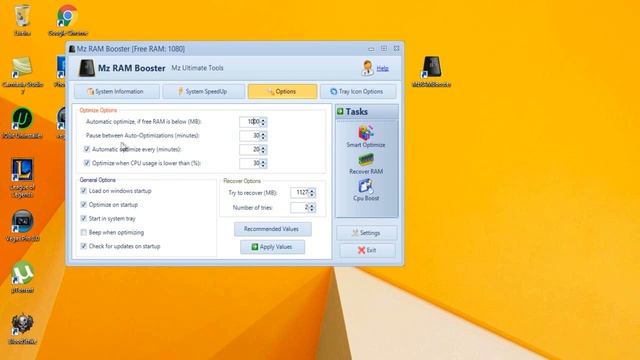The image size is (640, 360).
Task: Click the title bar application icon
Action: [x=72, y=49]
